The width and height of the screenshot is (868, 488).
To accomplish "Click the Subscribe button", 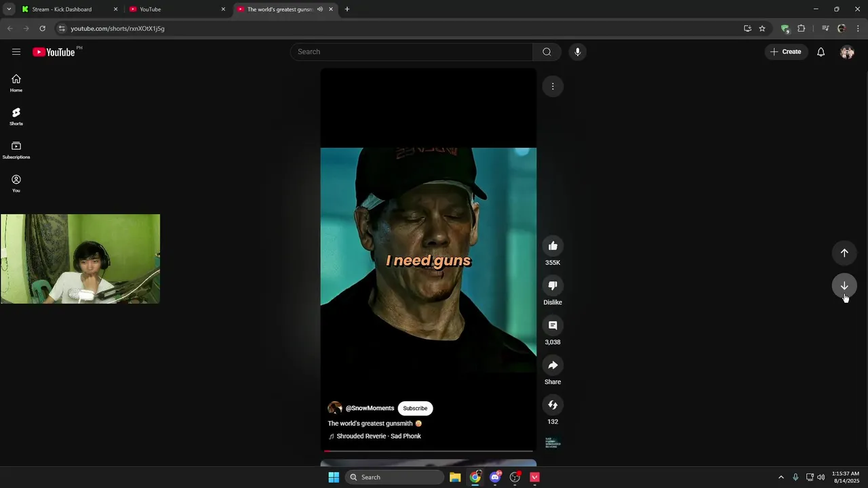I will [415, 408].
